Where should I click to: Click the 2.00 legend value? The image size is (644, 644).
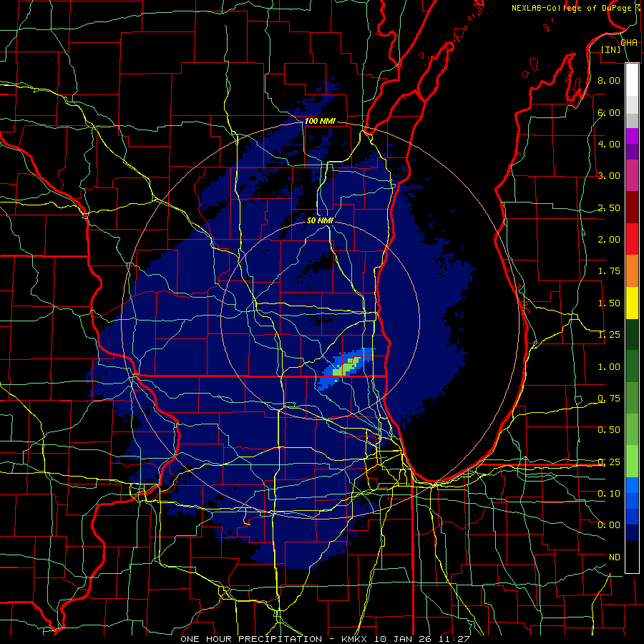608,240
